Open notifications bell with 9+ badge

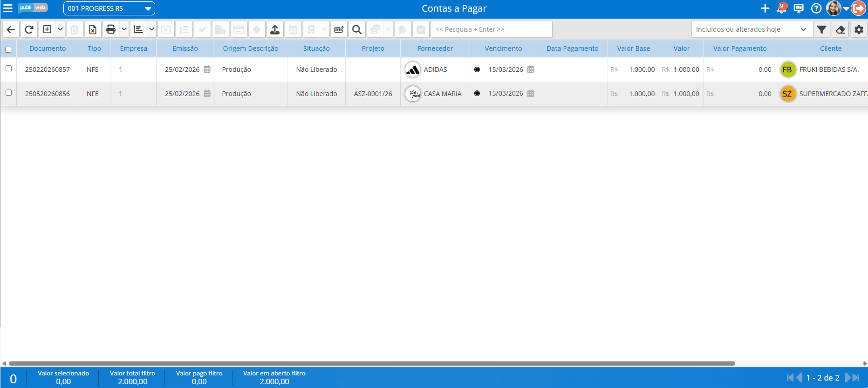[782, 8]
